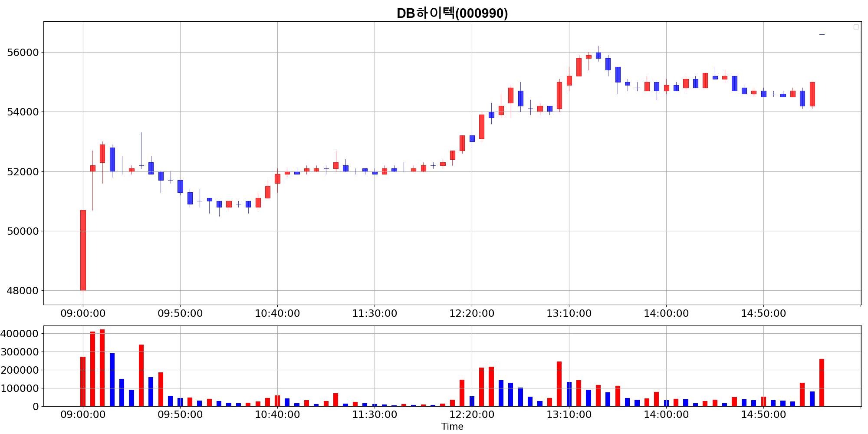Viewport: 868px width, 434px height.
Task: Select the 56000 price axis label
Action: [23, 53]
